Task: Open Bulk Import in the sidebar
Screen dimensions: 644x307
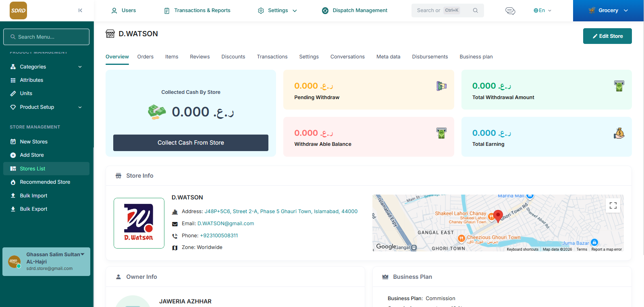Action: click(x=46, y=196)
